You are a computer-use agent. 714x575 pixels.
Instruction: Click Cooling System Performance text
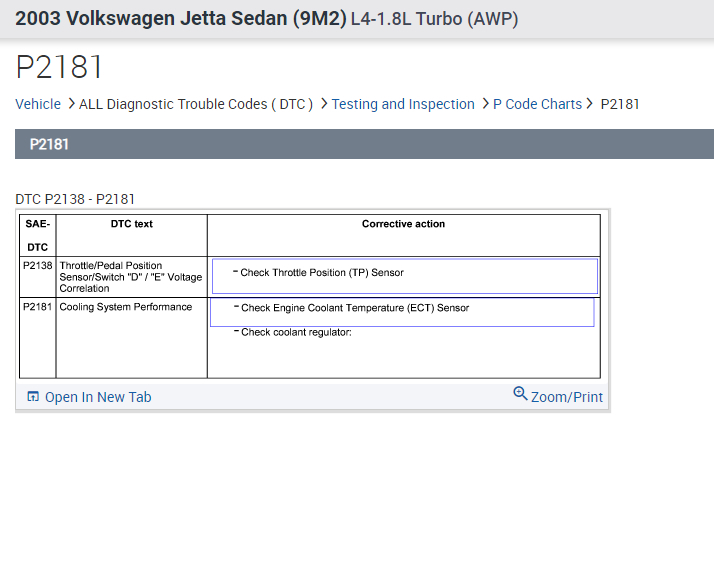click(126, 307)
